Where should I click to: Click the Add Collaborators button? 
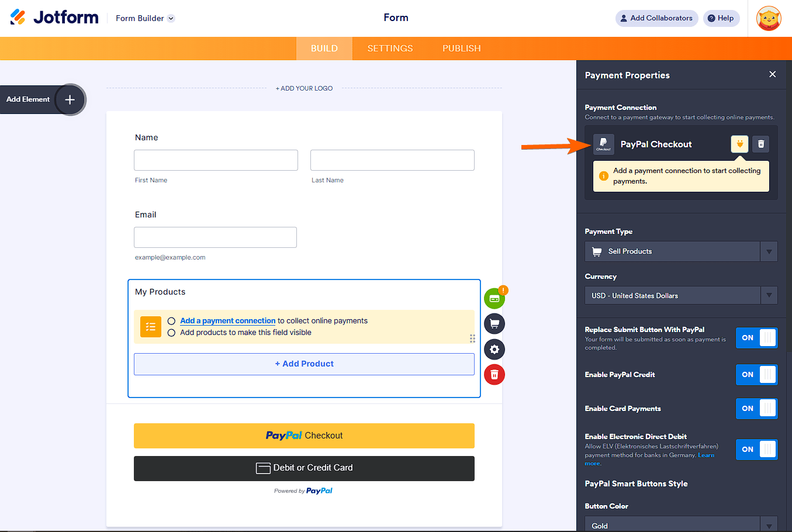point(656,18)
